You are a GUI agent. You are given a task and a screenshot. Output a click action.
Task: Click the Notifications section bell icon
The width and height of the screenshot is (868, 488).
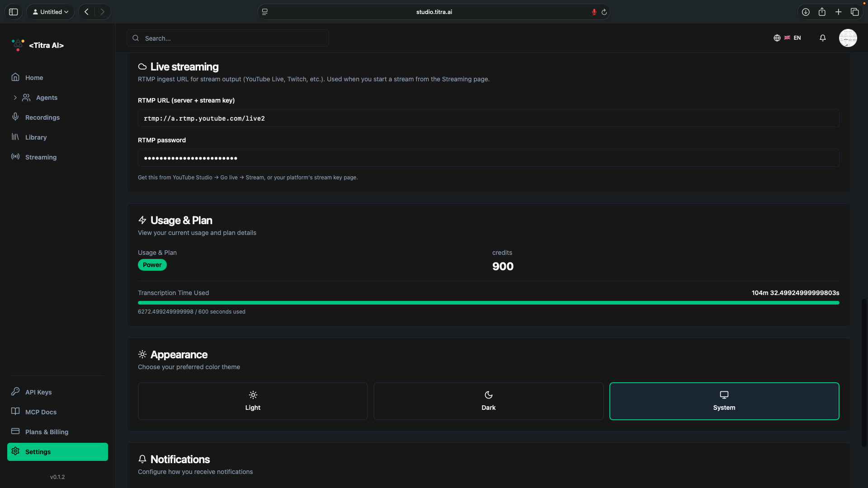[x=142, y=459]
